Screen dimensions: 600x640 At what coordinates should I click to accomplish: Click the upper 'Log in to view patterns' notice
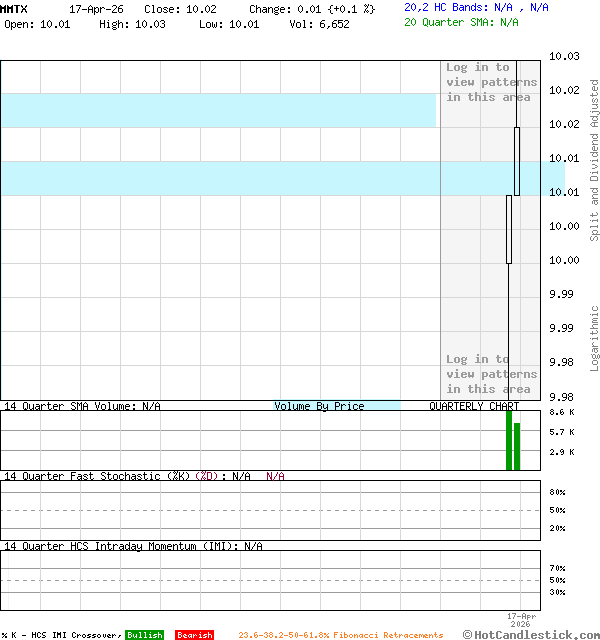(491, 82)
